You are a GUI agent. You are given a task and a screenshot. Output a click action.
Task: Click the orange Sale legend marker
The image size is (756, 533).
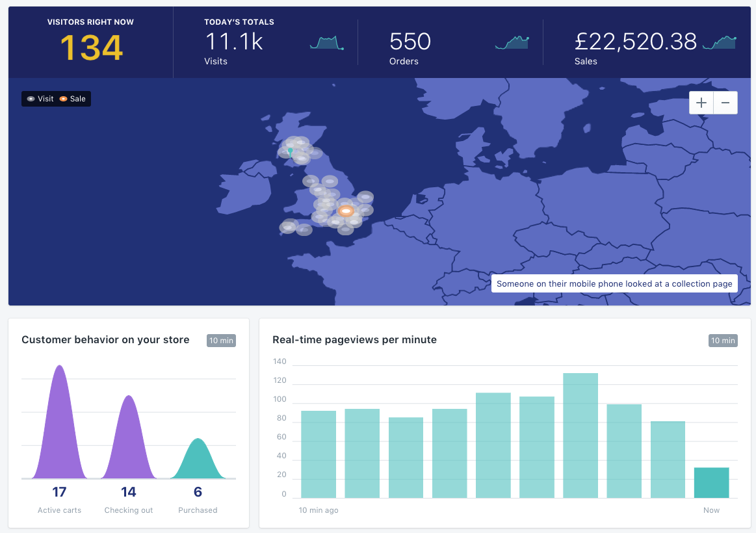pos(63,99)
